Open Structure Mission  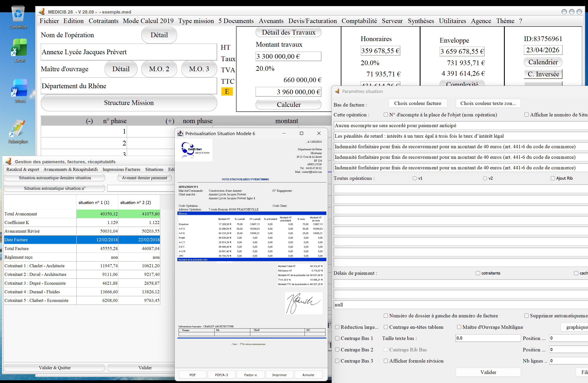[x=129, y=103]
